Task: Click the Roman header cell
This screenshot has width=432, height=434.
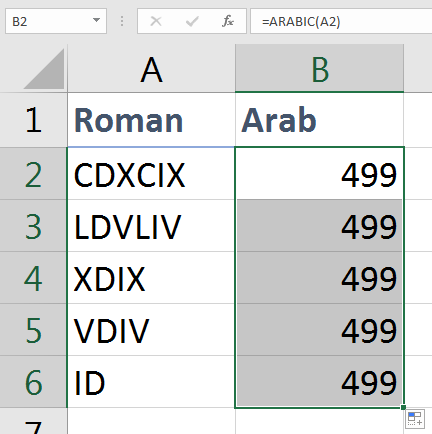Action: [x=151, y=120]
